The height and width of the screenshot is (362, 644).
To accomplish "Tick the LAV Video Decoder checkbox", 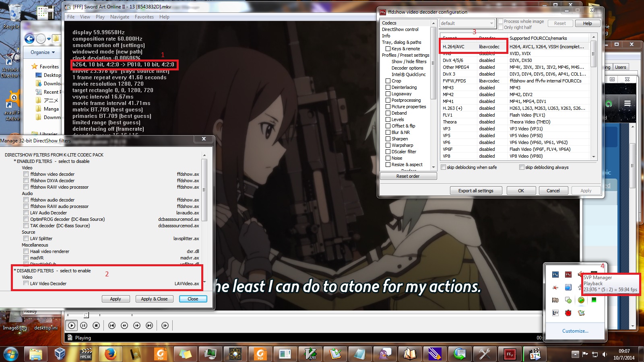I will tap(26, 284).
